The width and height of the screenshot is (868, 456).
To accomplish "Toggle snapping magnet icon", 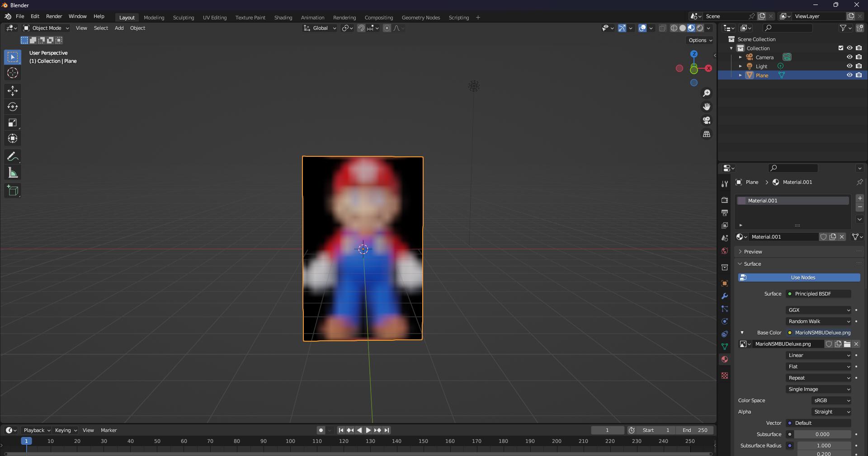I will coord(361,28).
